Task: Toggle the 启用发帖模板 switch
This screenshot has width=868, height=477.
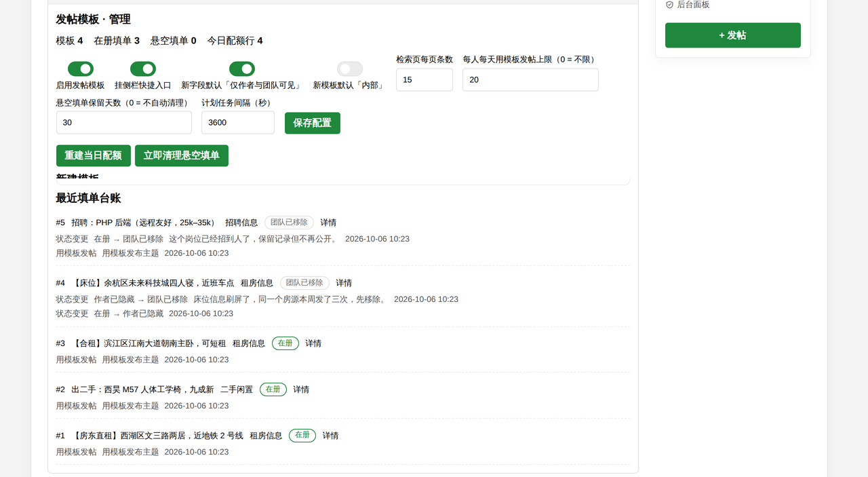Action: point(81,69)
